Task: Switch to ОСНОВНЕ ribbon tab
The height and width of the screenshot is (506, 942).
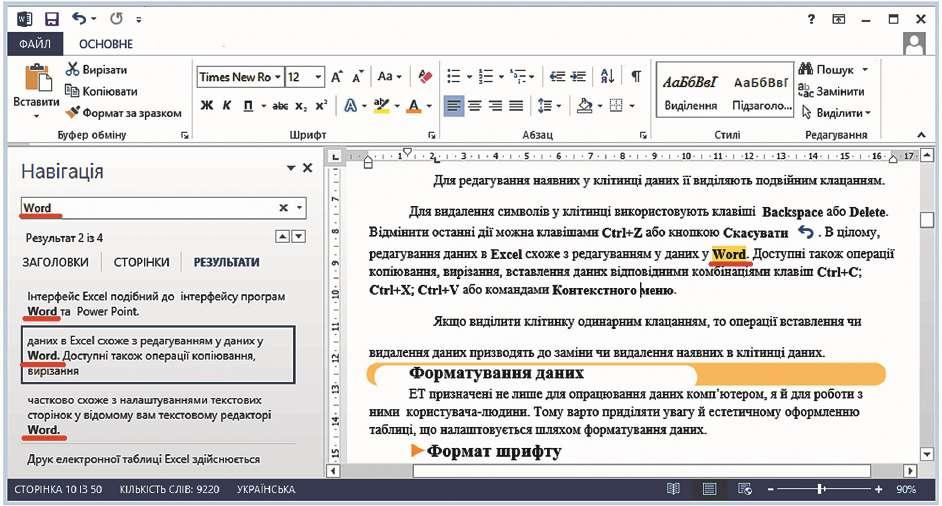Action: [x=106, y=44]
